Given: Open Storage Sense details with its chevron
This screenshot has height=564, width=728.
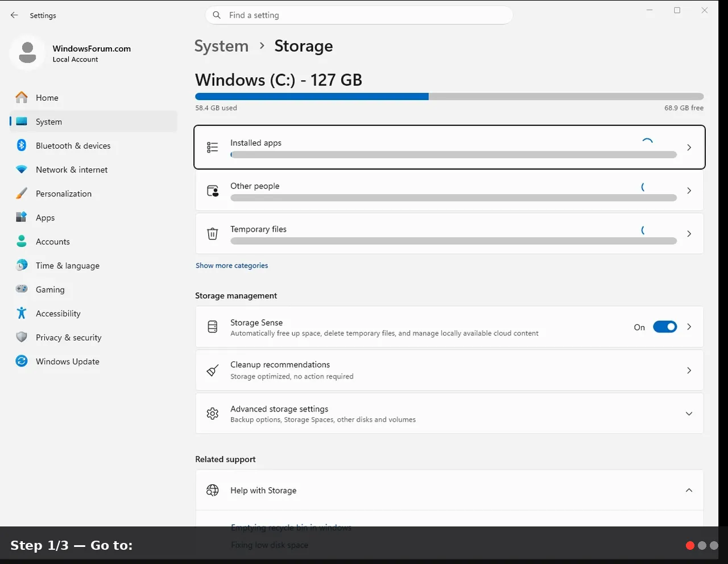Looking at the screenshot, I should click(689, 327).
